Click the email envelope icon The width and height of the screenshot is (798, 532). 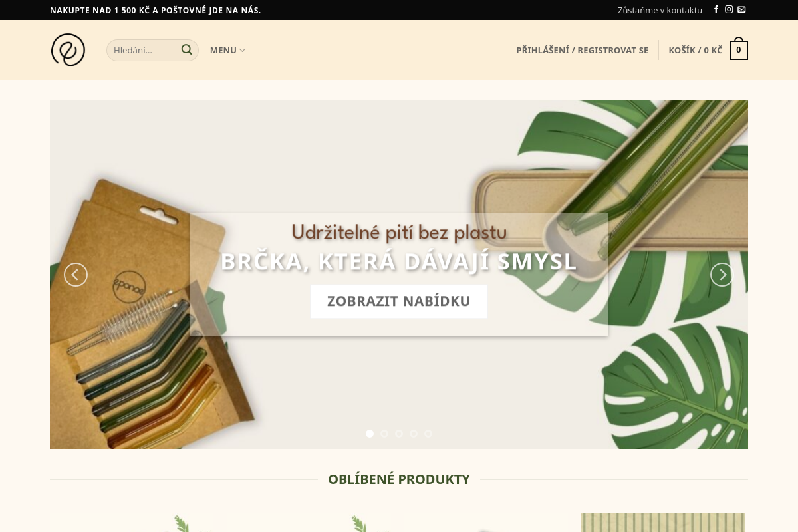(x=741, y=10)
